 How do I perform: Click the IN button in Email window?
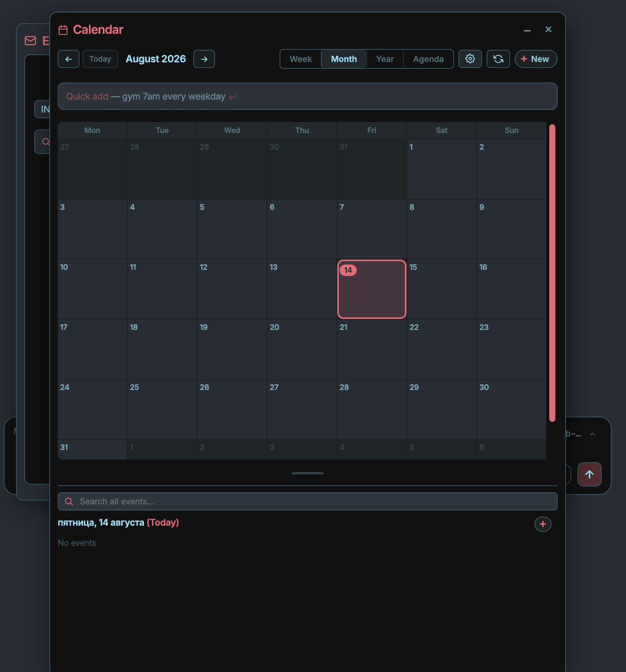(43, 109)
